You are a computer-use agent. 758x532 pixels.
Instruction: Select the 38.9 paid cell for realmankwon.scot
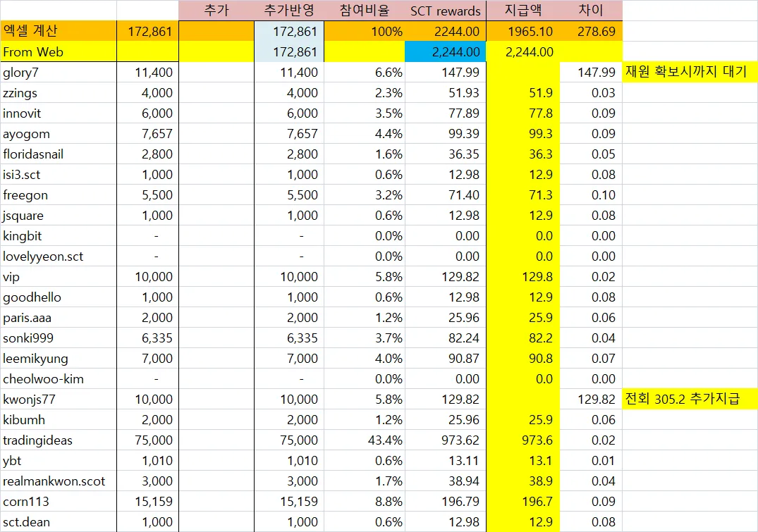click(x=523, y=481)
